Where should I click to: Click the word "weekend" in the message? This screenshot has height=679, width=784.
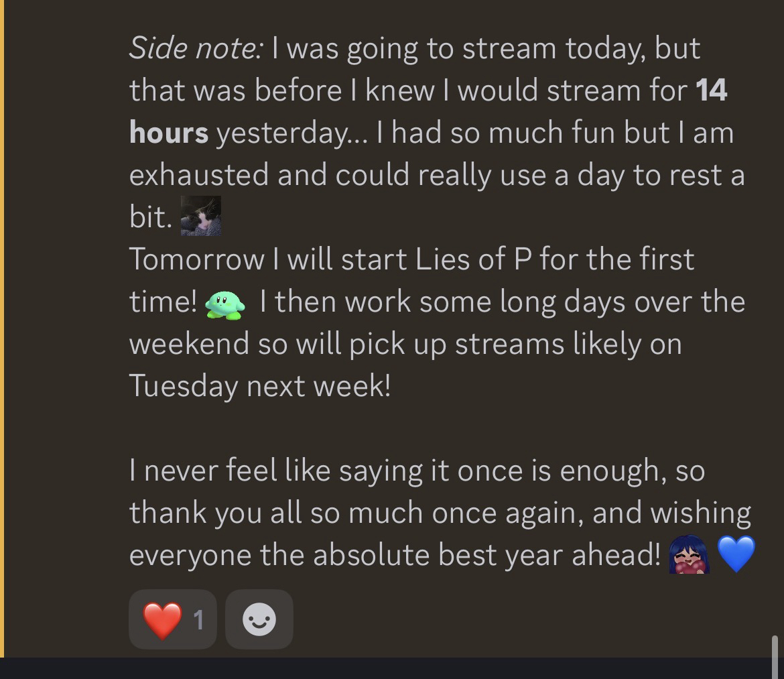pyautogui.click(x=189, y=343)
